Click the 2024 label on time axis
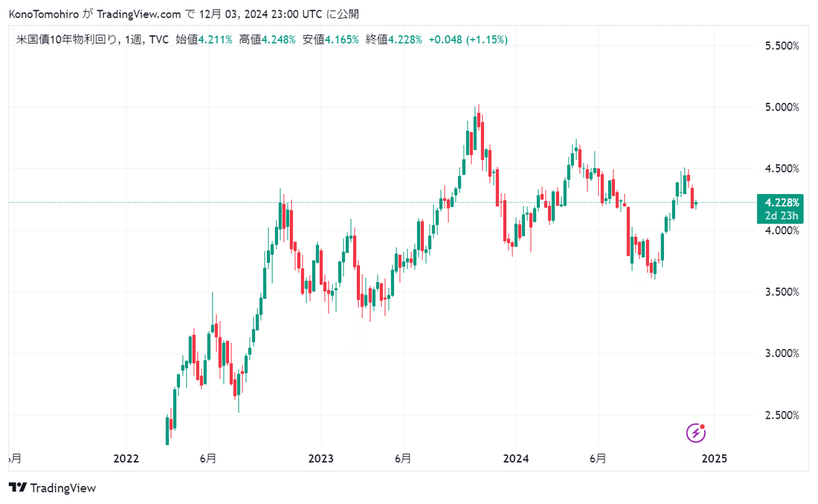Viewport: 818px width, 504px height. [515, 458]
